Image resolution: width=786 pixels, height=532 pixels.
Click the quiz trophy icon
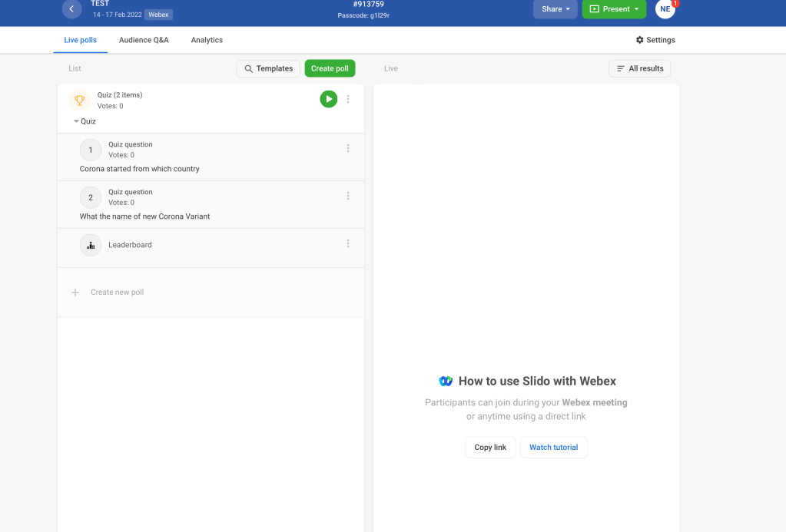tap(80, 100)
